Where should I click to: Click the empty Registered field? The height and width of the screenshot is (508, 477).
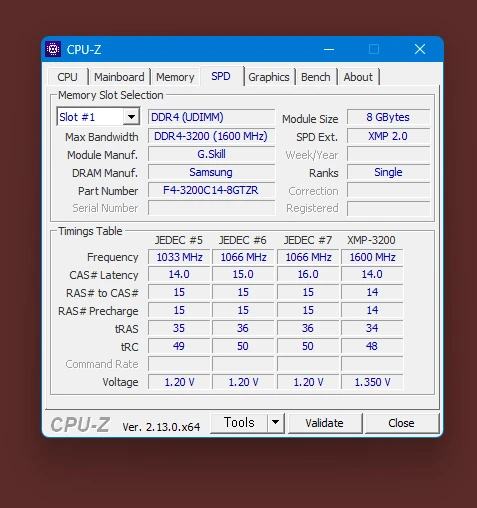tap(388, 208)
